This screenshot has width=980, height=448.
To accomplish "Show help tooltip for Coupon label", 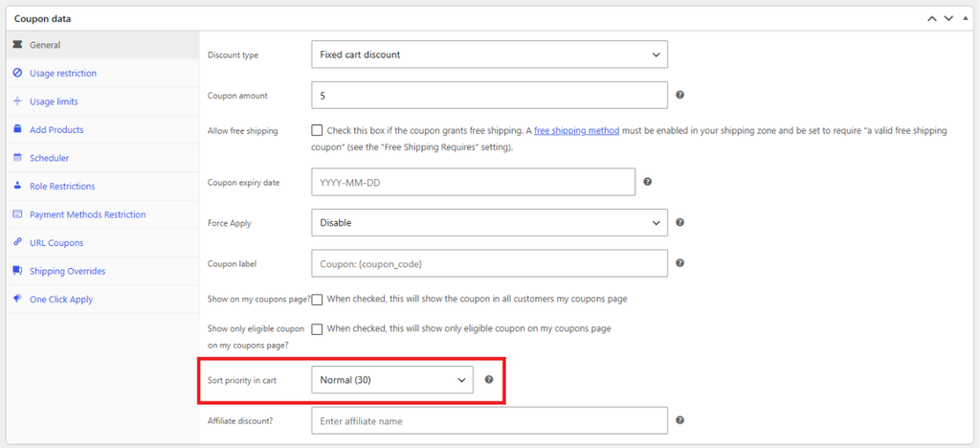I will tap(680, 263).
